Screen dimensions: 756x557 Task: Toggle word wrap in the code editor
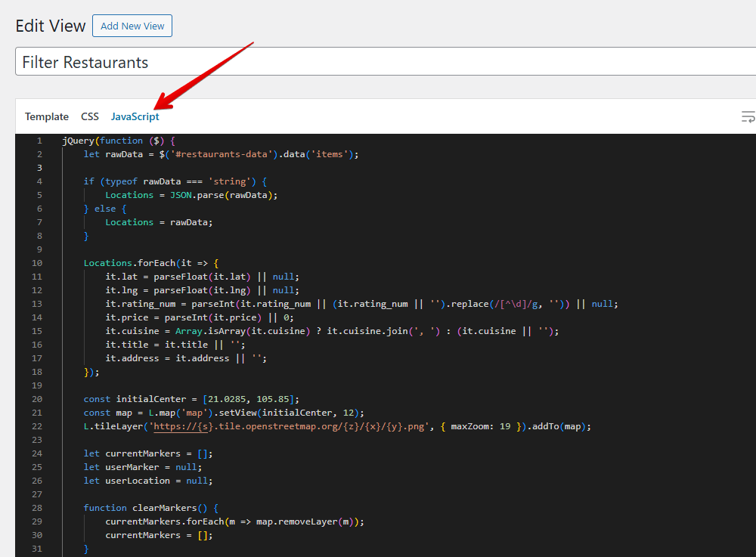pyautogui.click(x=748, y=117)
